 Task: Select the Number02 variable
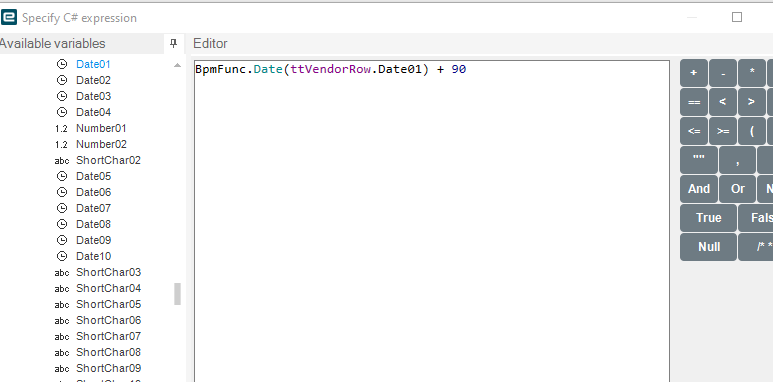coord(101,144)
